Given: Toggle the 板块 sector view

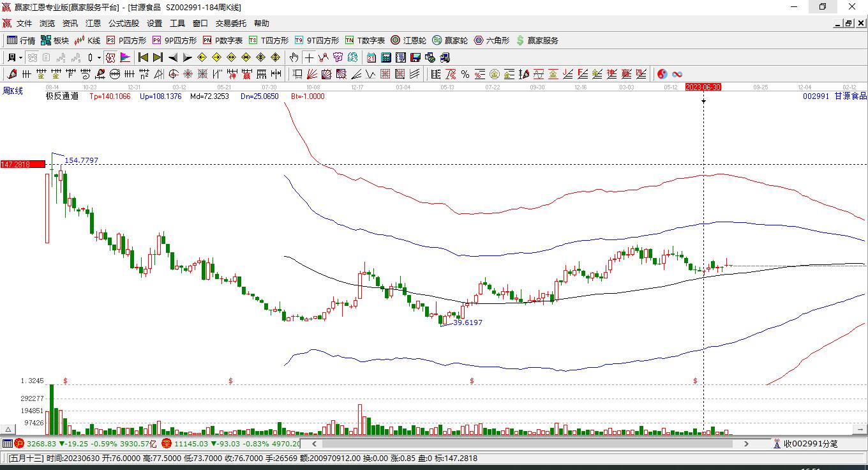Looking at the screenshot, I should 54,40.
